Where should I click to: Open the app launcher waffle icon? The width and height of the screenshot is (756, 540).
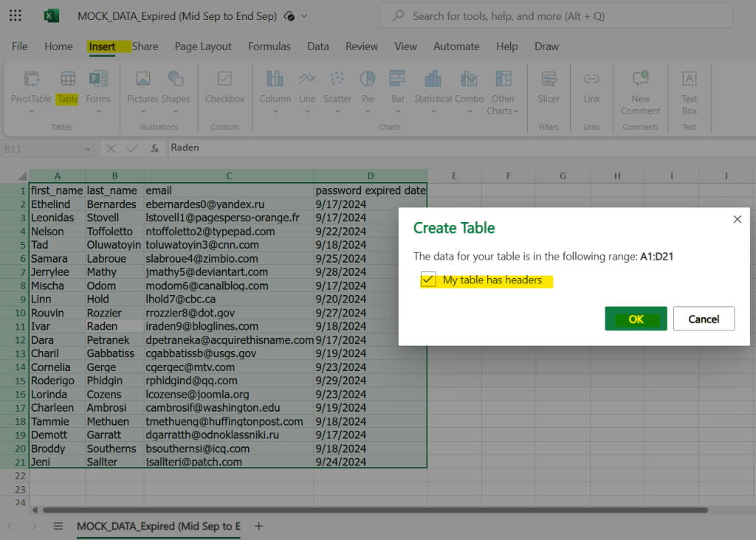(16, 15)
